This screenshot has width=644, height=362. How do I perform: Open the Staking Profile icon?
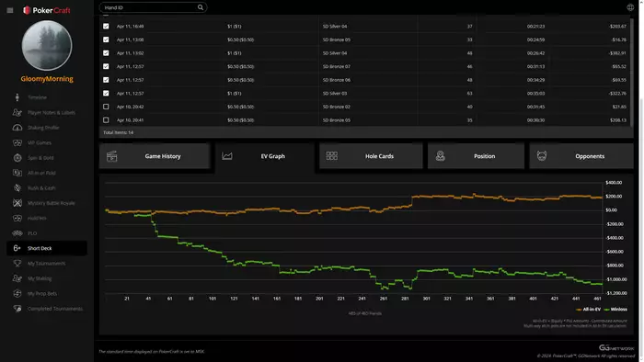pos(17,128)
